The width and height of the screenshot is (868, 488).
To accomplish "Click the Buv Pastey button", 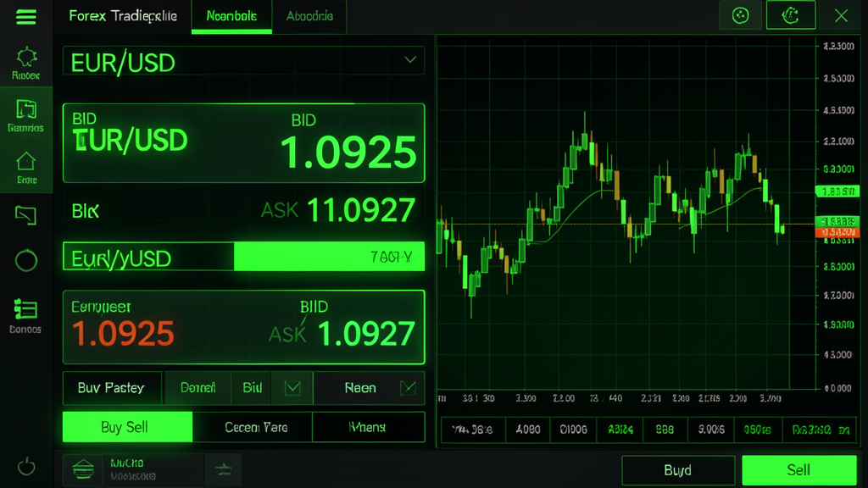I will pyautogui.click(x=112, y=388).
